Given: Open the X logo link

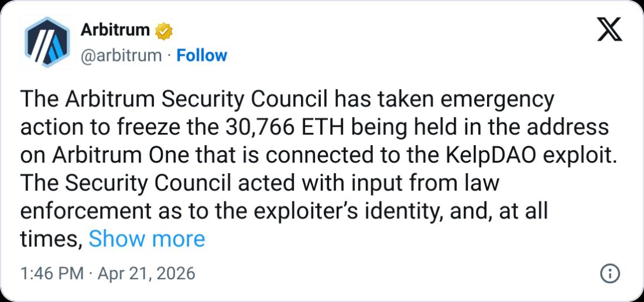Looking at the screenshot, I should click(609, 29).
